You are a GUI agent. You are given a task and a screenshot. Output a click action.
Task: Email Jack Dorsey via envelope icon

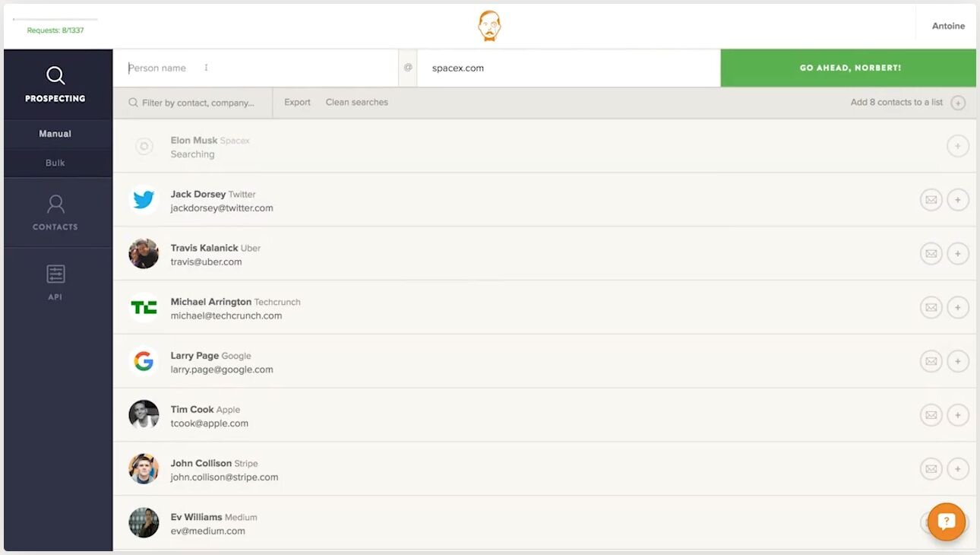[931, 200]
